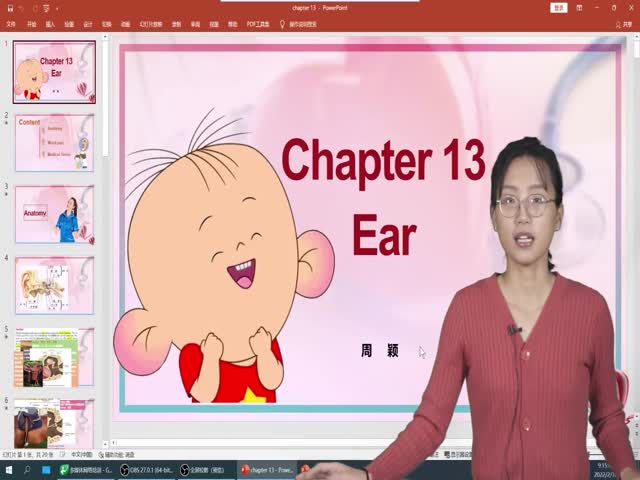Open the 文件 (File) menu tab
This screenshot has height=480, width=640.
pos(11,24)
